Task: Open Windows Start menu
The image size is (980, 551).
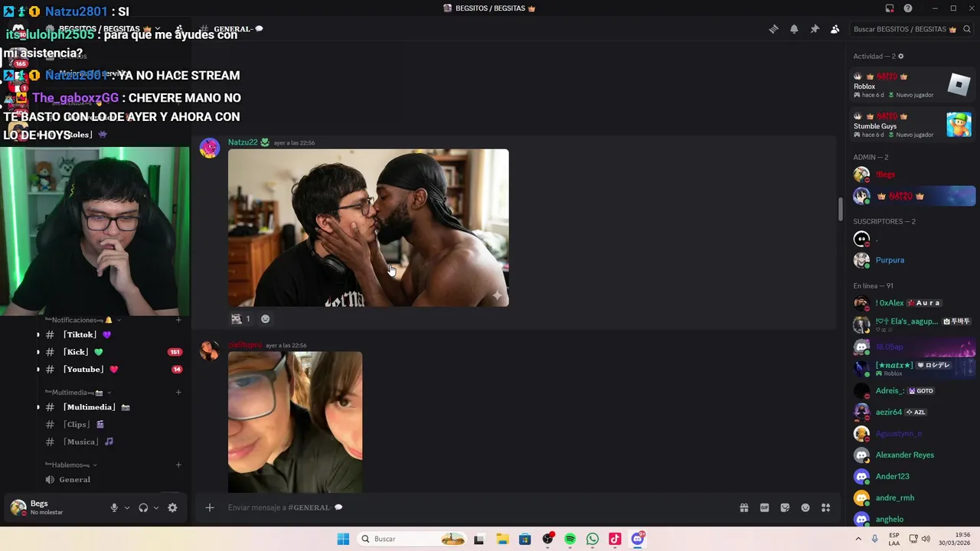Action: pos(343,540)
